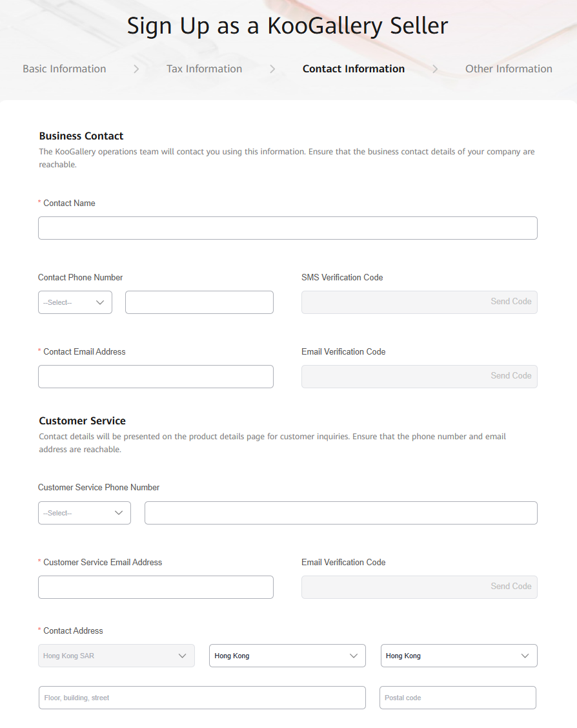Click chevron after Tax Information step
The width and height of the screenshot is (577, 728).
[x=272, y=69]
